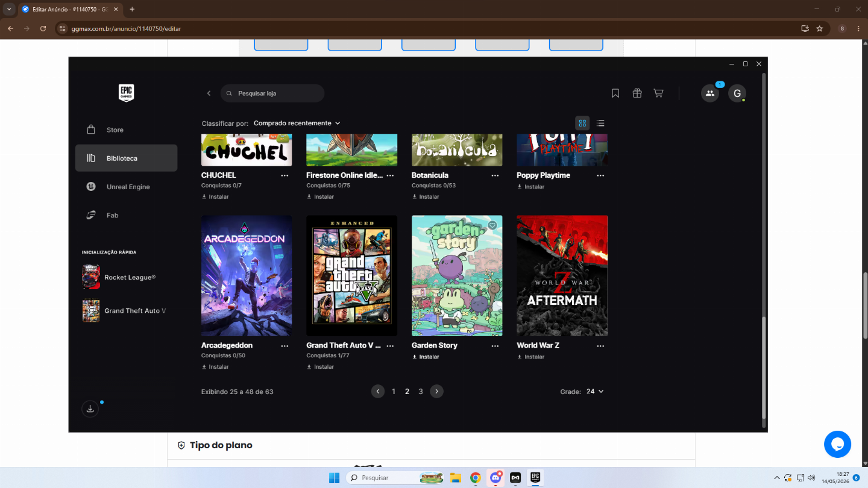868x488 pixels.
Task: Go to previous library page arrow
Action: click(x=378, y=392)
